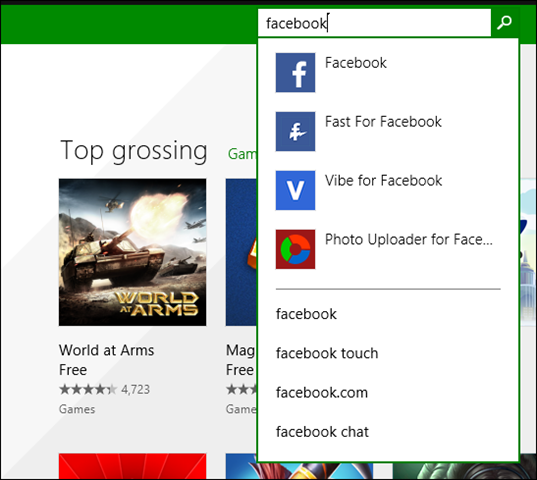Image resolution: width=537 pixels, height=480 pixels.
Task: Select the "facebook touch" query suggestion
Action: 327,353
